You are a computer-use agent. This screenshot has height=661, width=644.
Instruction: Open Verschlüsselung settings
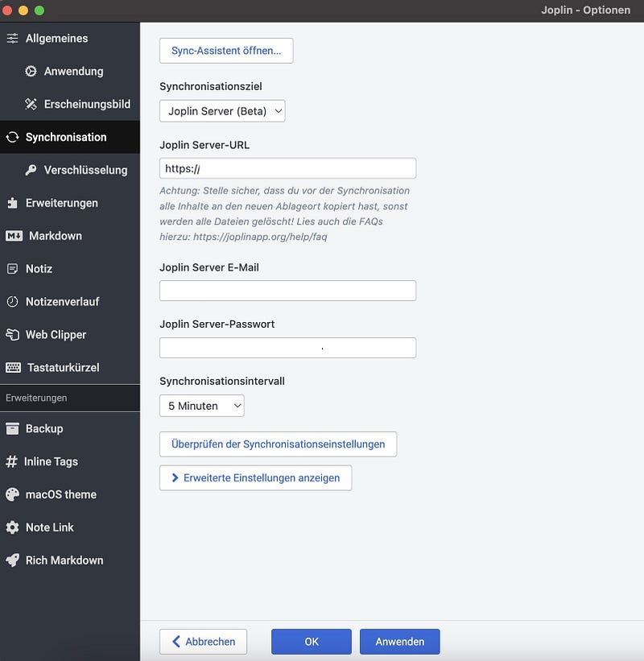[x=70, y=170]
